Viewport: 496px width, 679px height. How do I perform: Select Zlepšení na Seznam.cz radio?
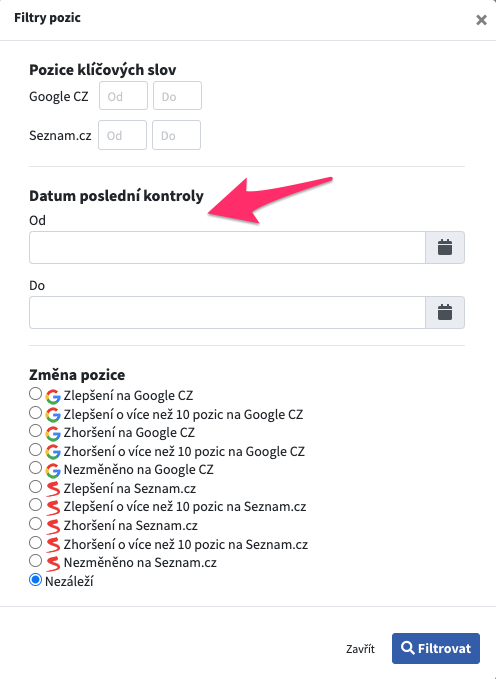click(36, 487)
